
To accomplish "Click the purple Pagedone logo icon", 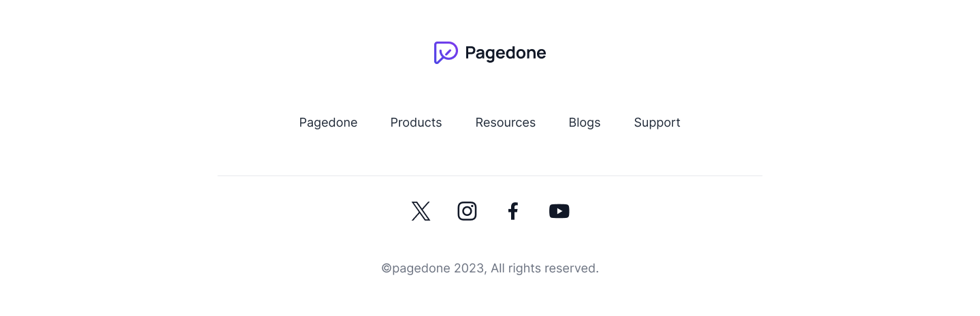I will (446, 52).
